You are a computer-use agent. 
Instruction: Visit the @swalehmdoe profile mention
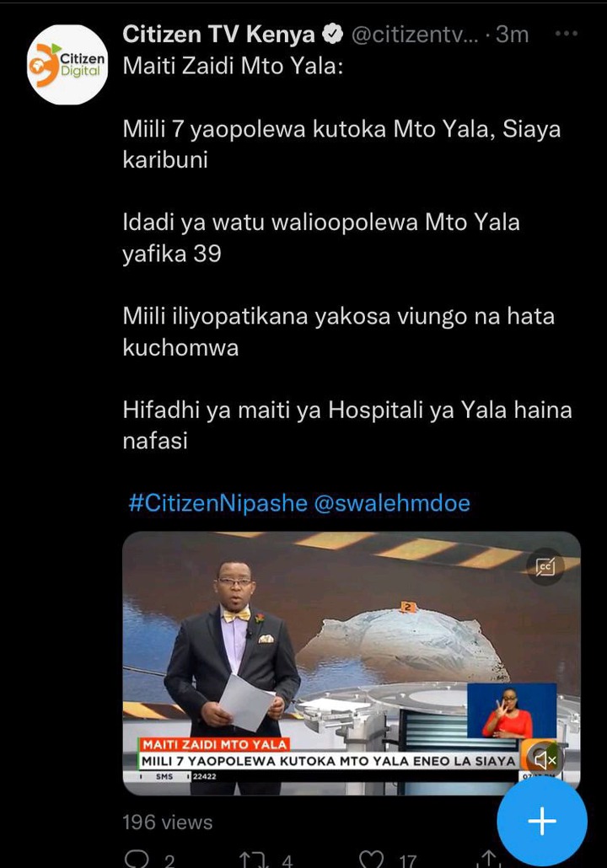point(392,503)
